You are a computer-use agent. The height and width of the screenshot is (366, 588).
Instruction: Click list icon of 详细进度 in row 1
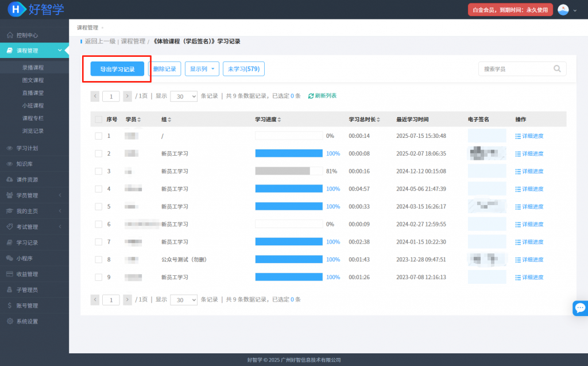(x=518, y=136)
